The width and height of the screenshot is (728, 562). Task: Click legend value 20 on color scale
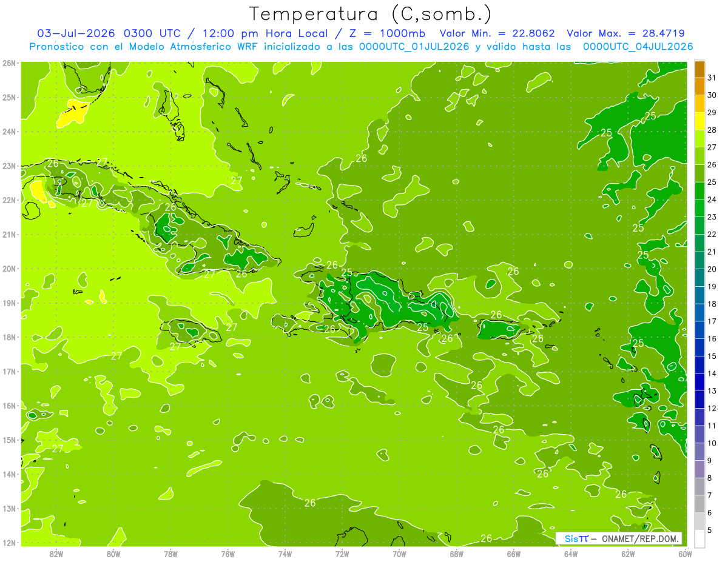tap(712, 269)
